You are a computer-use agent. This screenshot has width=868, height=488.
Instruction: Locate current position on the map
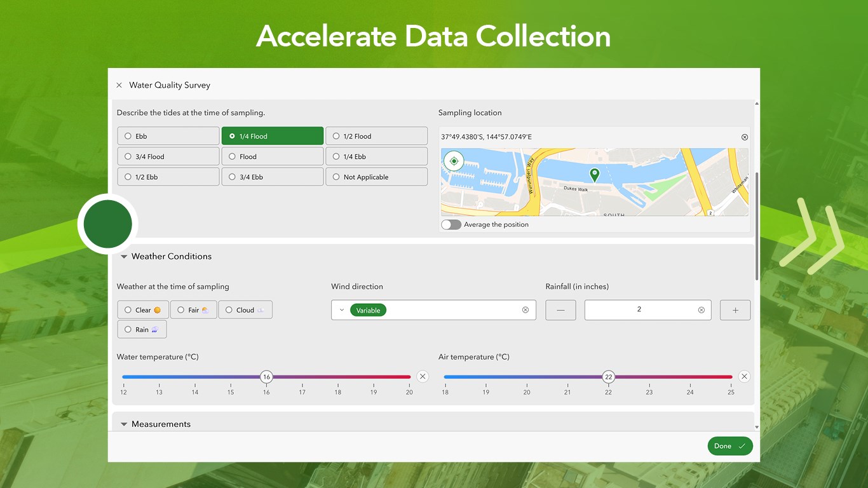point(454,161)
